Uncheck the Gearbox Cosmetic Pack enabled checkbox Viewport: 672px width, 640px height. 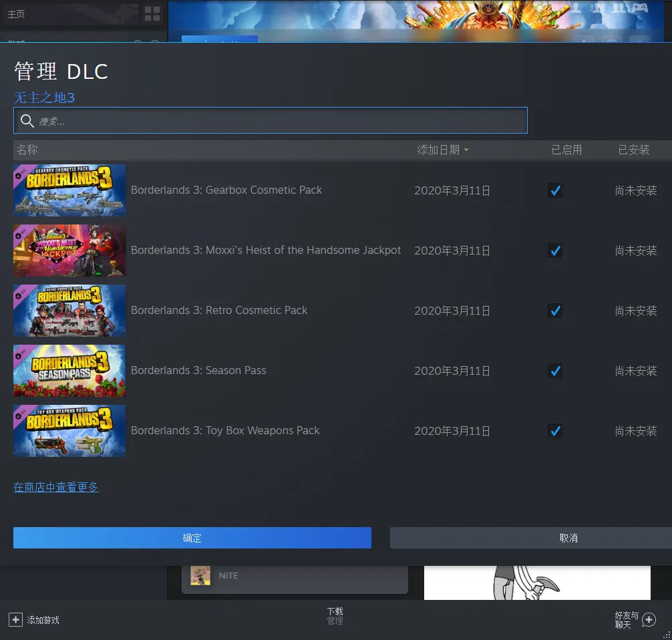coord(555,190)
